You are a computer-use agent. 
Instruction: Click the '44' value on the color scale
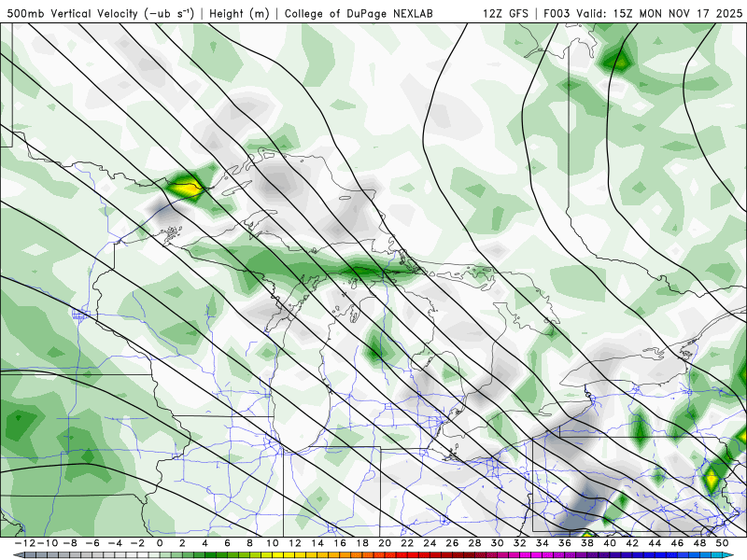(x=655, y=543)
